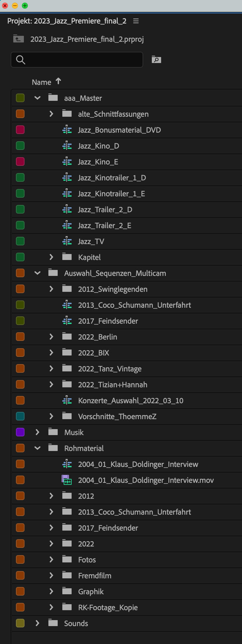Select the Jazz_TV sequence icon
The image size is (242, 644).
67,241
